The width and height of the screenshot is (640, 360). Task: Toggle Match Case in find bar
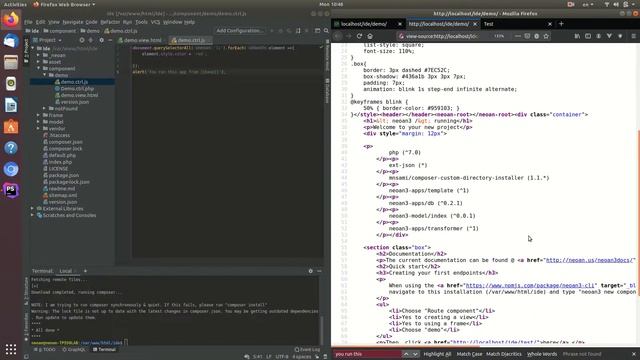(x=469, y=354)
